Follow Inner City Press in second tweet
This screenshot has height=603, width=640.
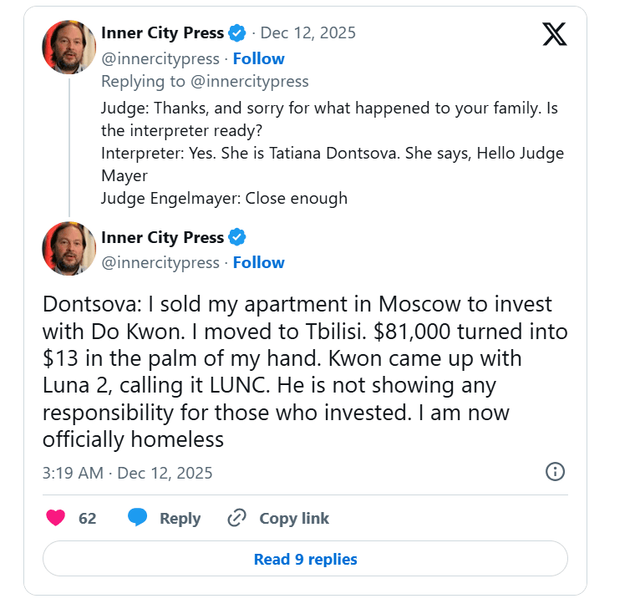259,262
